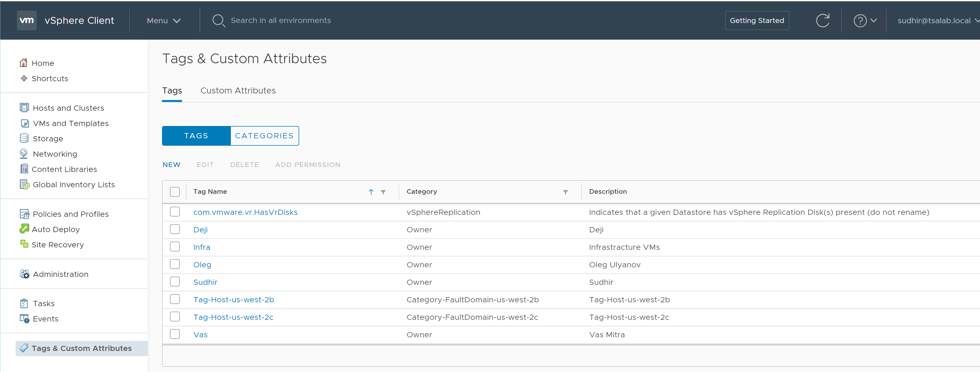The image size is (980, 372).
Task: Click the Hosts and Clusters icon
Action: point(24,108)
